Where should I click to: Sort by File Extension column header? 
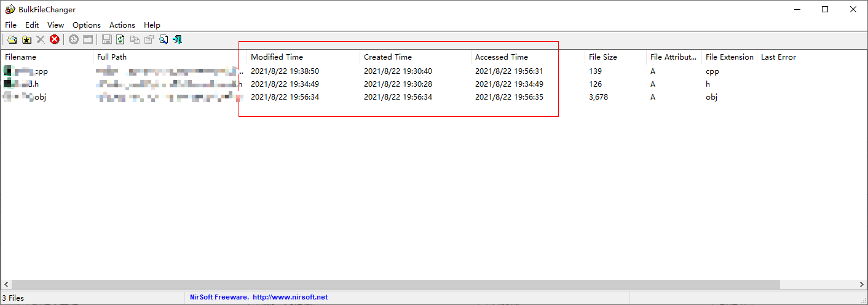click(x=729, y=57)
